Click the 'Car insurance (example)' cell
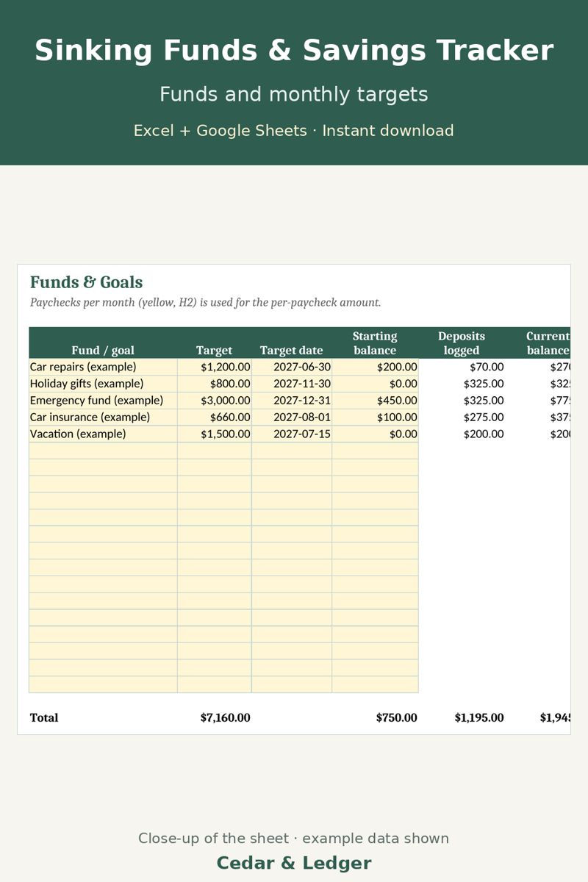588x882 pixels. (103, 417)
